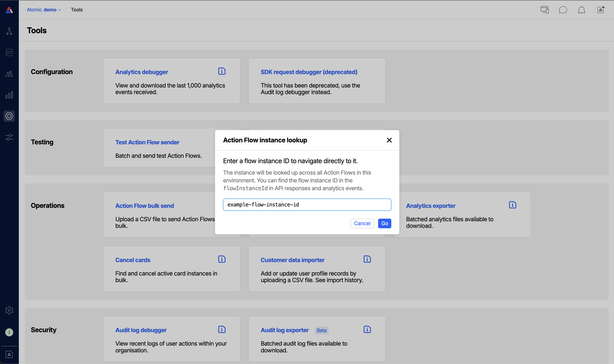Cancel the Action Flow instance lookup
Viewport: 614px width, 364px height.
pos(362,223)
